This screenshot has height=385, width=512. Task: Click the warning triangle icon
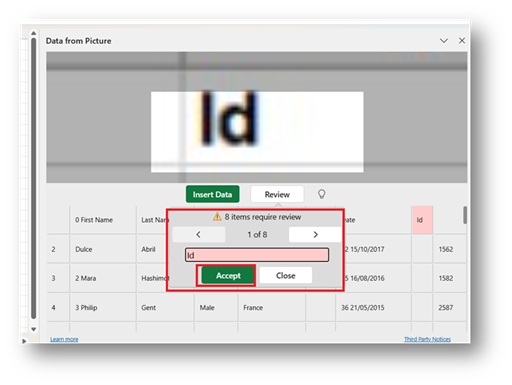(x=217, y=217)
